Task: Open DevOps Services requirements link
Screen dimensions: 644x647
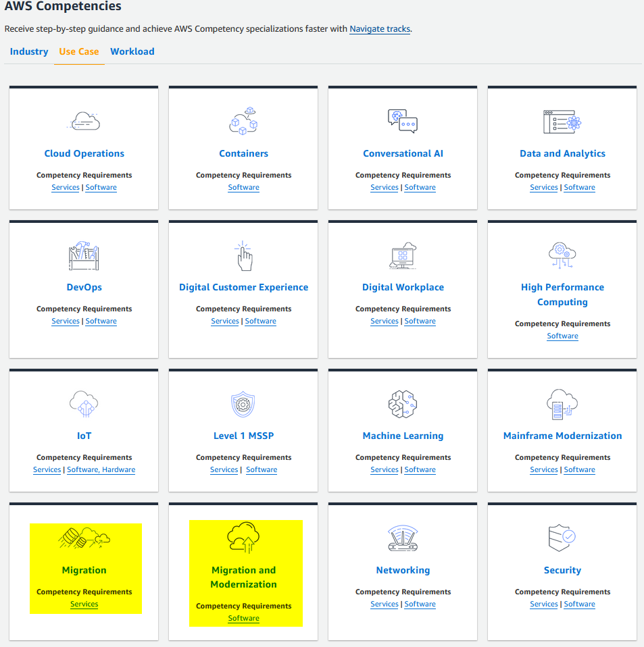Action: coord(66,321)
